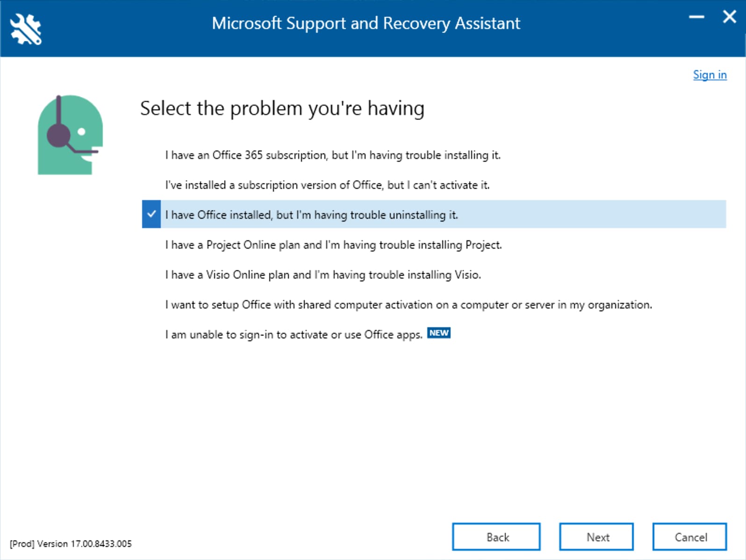
Task: Click the headset support agent illustration
Action: coord(70,135)
